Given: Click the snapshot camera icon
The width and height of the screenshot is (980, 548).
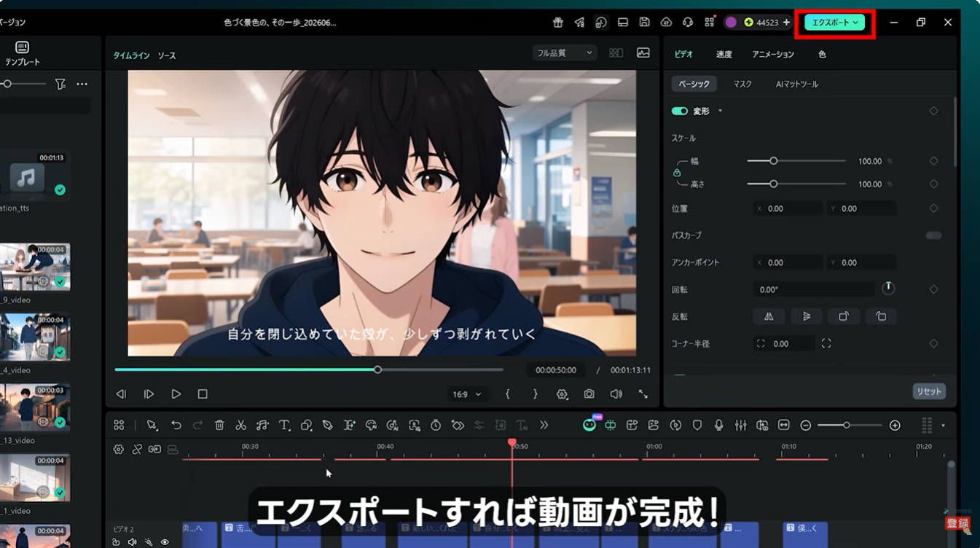Looking at the screenshot, I should click(x=589, y=394).
